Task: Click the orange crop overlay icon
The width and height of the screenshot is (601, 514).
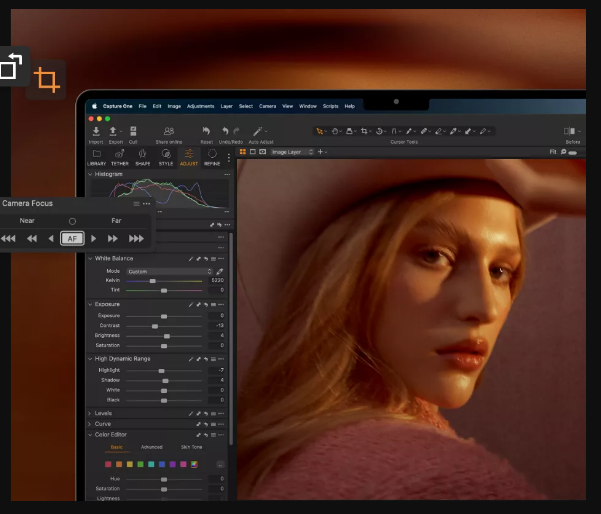Action: tap(47, 80)
